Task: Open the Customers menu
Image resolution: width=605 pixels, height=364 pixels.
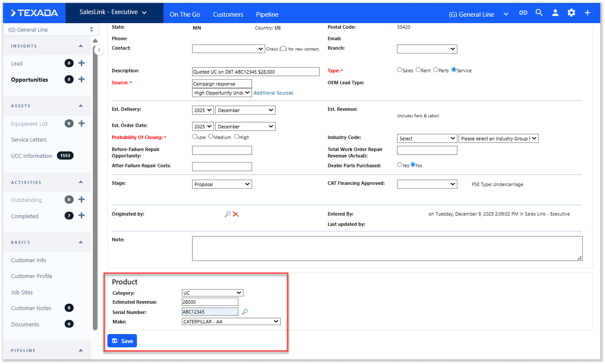Action: 228,15
